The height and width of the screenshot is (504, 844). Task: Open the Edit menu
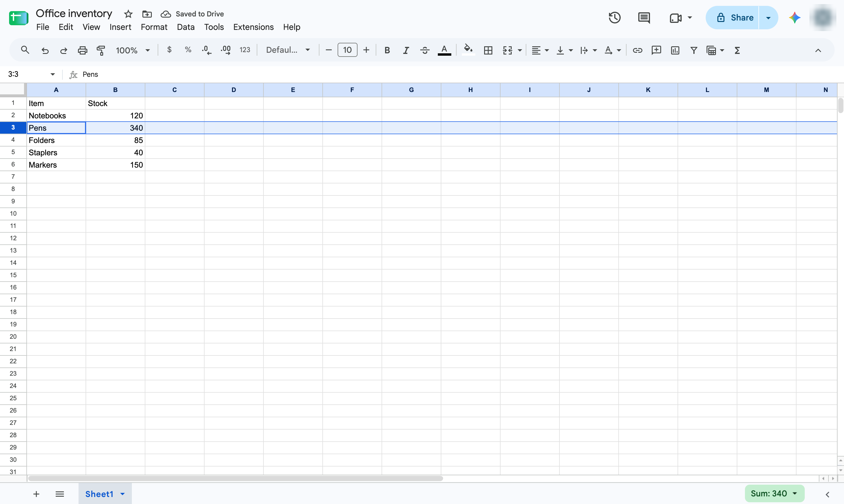(x=66, y=27)
